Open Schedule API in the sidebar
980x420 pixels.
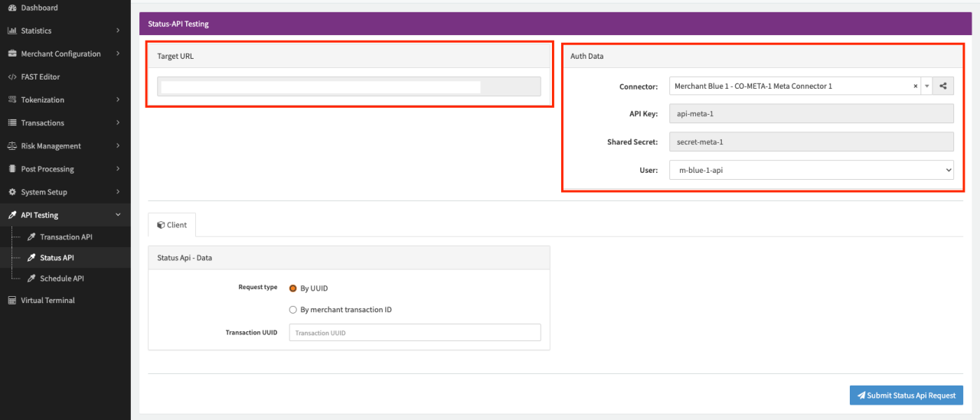click(61, 278)
